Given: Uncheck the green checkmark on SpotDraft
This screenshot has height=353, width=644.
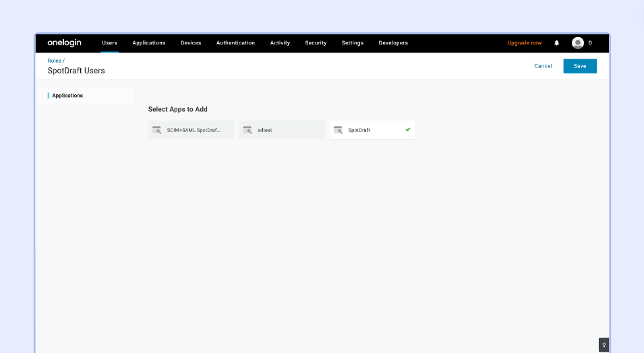Looking at the screenshot, I should click(x=408, y=129).
